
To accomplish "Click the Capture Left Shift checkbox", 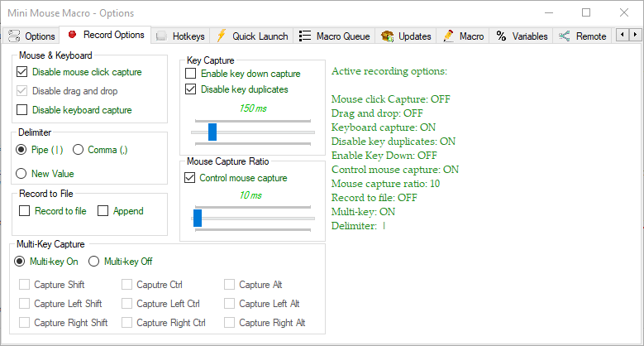I will click(25, 304).
